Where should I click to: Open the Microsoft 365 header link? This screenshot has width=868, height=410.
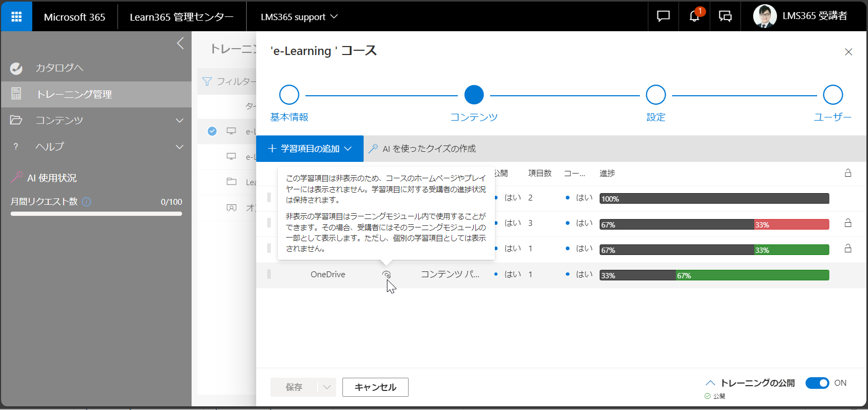[x=75, y=16]
